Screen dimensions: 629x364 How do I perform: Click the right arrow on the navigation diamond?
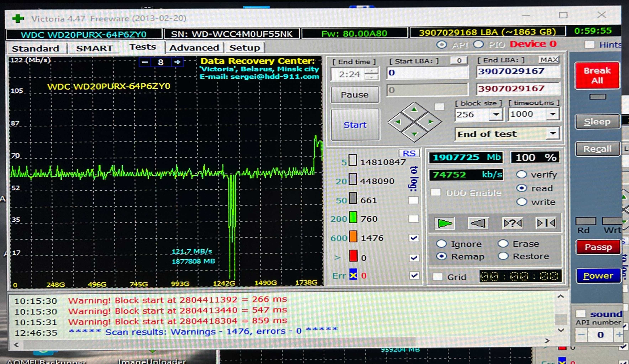(431, 122)
